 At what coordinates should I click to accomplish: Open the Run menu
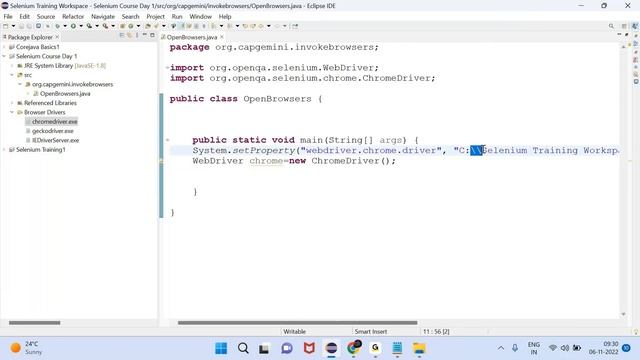[x=177, y=16]
